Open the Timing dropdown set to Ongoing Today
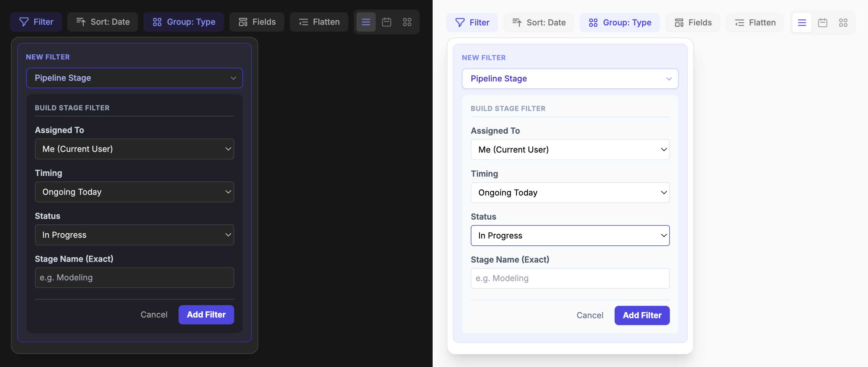The height and width of the screenshot is (367, 868). [x=135, y=192]
